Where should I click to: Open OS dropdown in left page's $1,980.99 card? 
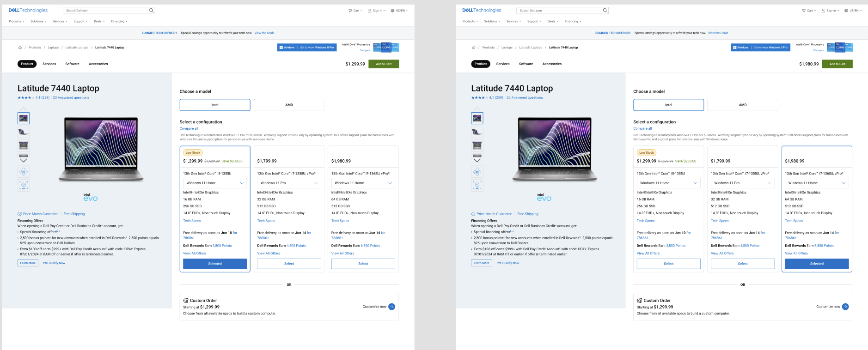tap(363, 183)
